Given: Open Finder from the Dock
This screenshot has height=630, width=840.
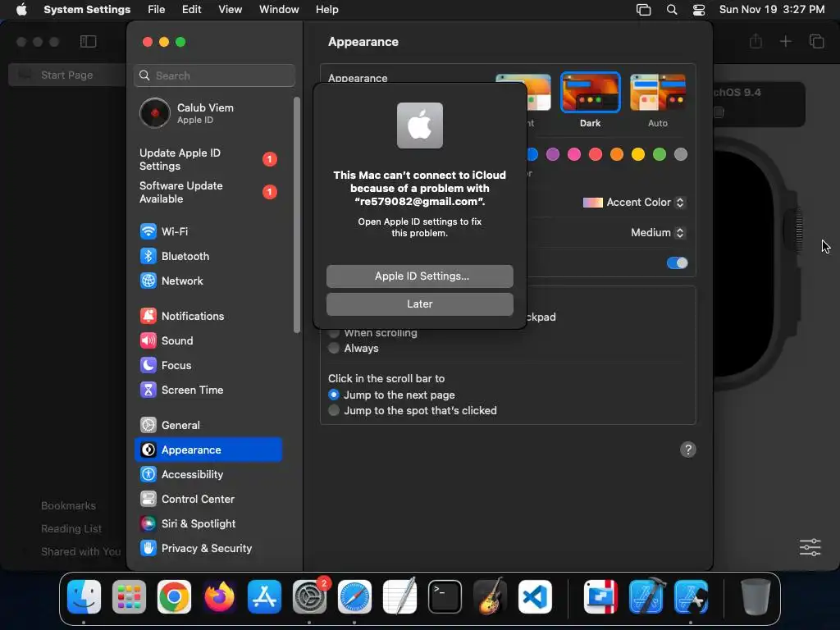Looking at the screenshot, I should tap(84, 597).
